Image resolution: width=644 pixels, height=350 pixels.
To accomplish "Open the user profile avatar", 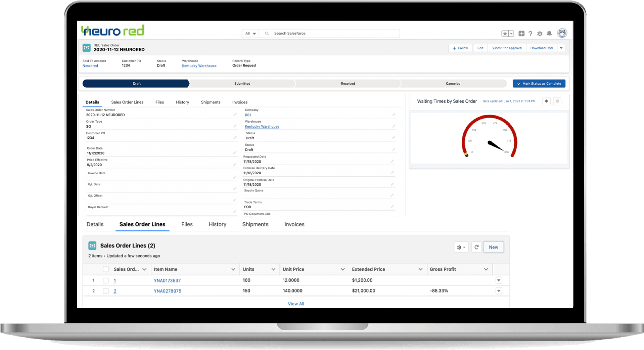I will pos(562,33).
